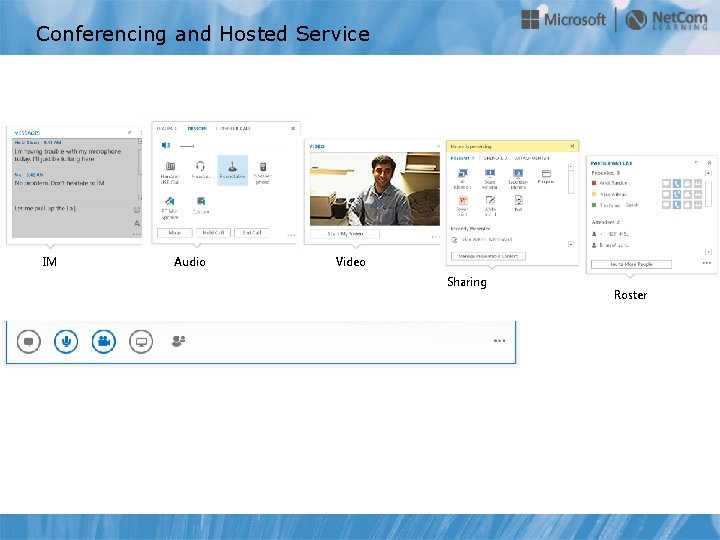The image size is (720, 540).
Task: Share the Main Monitor
Action: click(490, 179)
